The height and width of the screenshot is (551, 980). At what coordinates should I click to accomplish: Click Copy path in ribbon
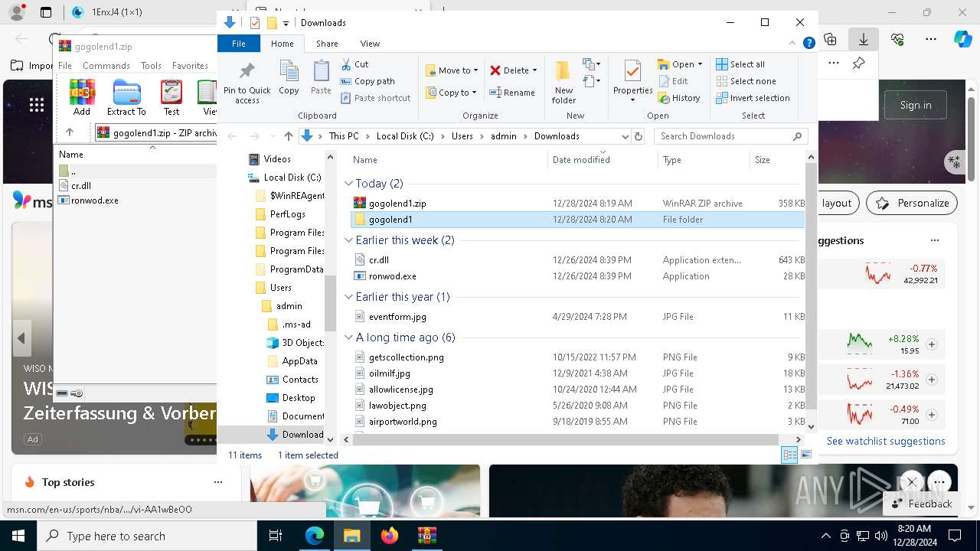tap(367, 81)
